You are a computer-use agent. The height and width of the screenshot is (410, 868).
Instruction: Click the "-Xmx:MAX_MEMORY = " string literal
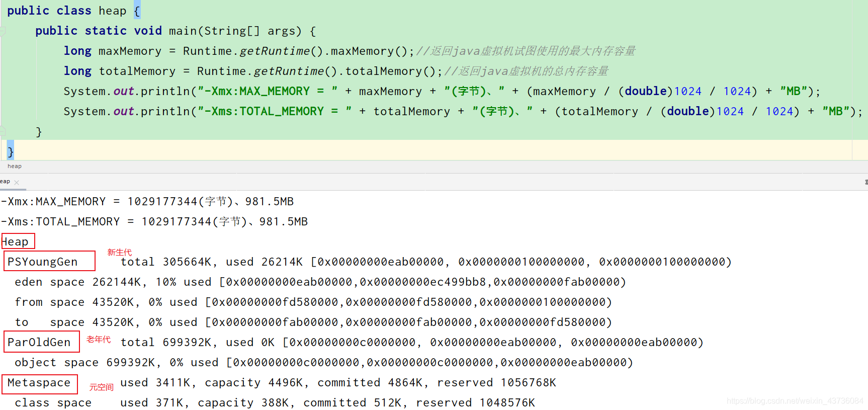(268, 92)
